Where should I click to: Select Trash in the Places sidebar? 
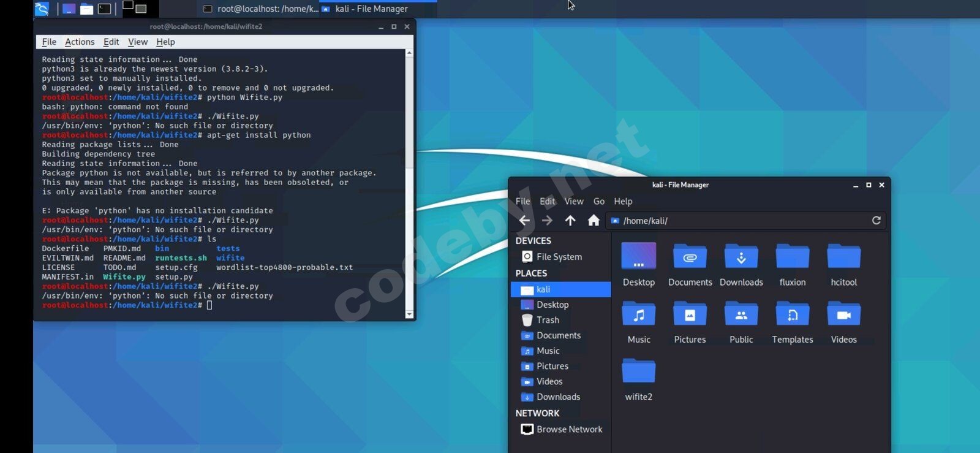point(548,320)
